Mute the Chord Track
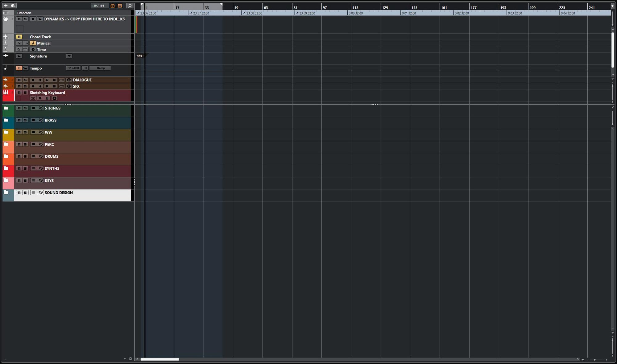 pos(19,37)
